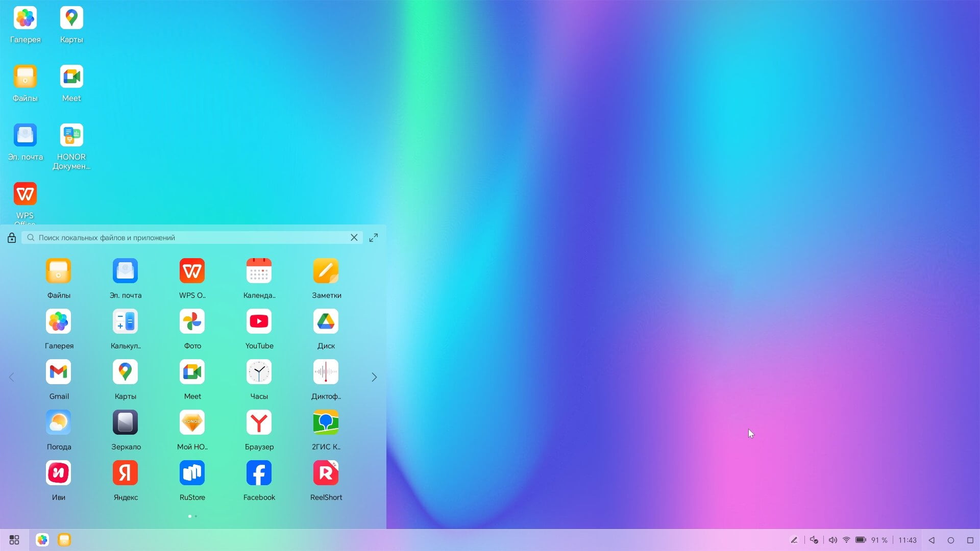
Task: Click the battery 91 % indicator
Action: (x=872, y=540)
